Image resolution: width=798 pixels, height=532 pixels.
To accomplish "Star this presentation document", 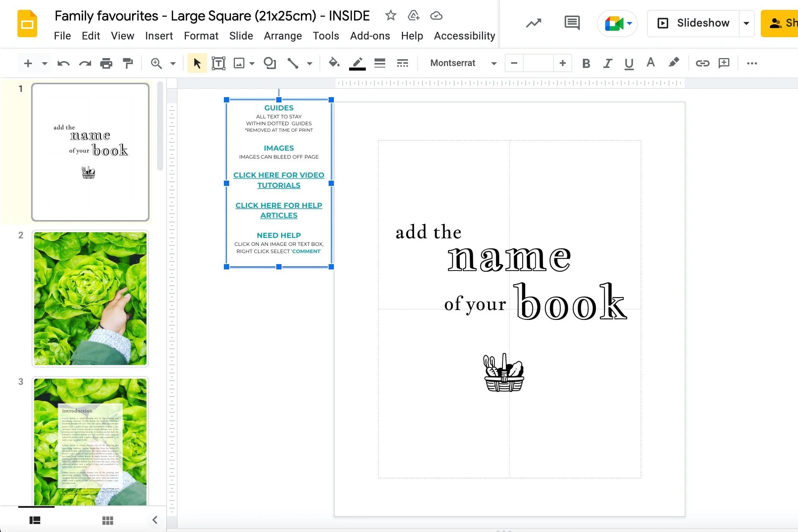I will click(390, 16).
